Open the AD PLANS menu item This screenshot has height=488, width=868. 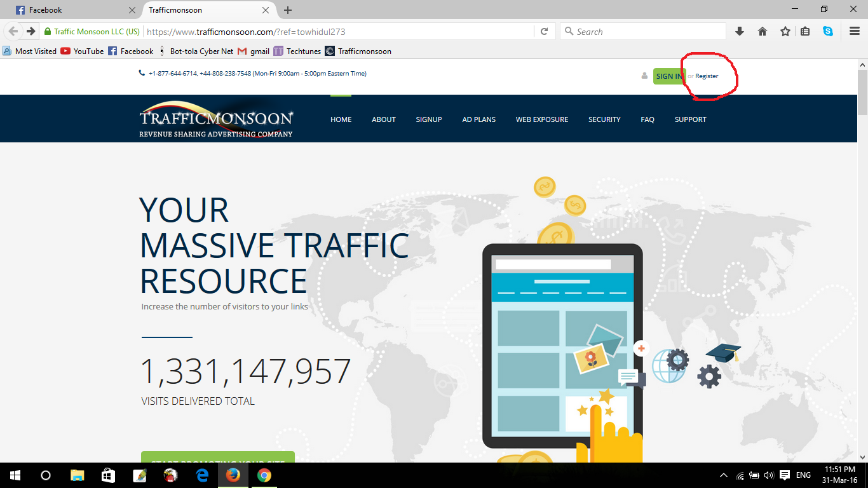pyautogui.click(x=479, y=119)
